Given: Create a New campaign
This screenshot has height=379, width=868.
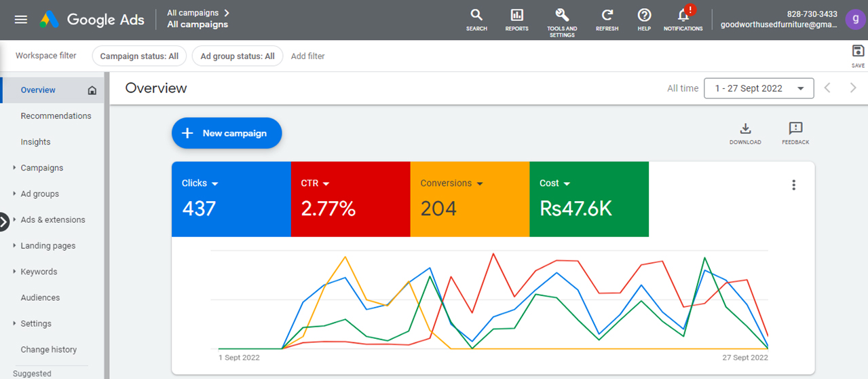Looking at the screenshot, I should click(227, 133).
